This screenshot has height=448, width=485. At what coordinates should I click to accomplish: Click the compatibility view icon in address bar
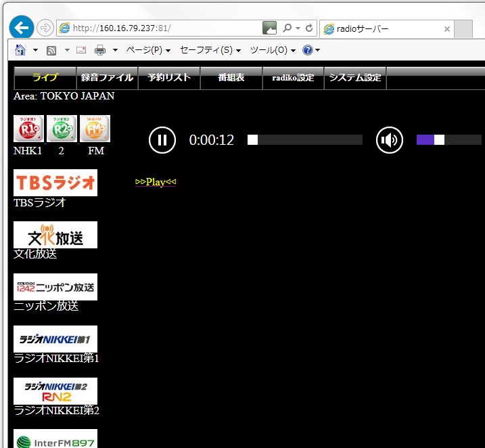(269, 28)
